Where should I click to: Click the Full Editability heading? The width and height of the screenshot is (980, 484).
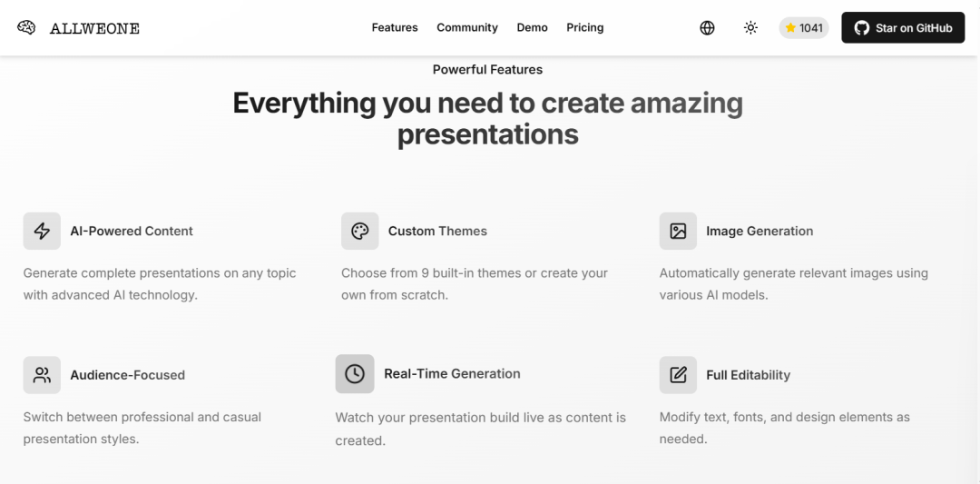tap(748, 374)
